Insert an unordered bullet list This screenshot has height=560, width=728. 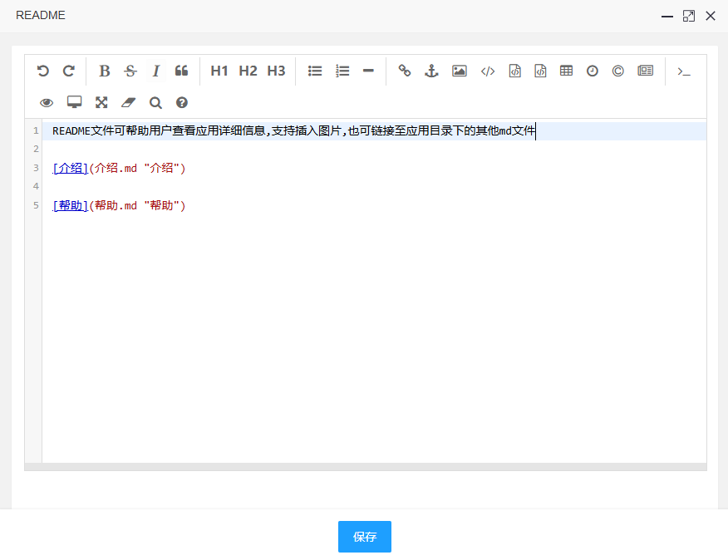click(315, 71)
